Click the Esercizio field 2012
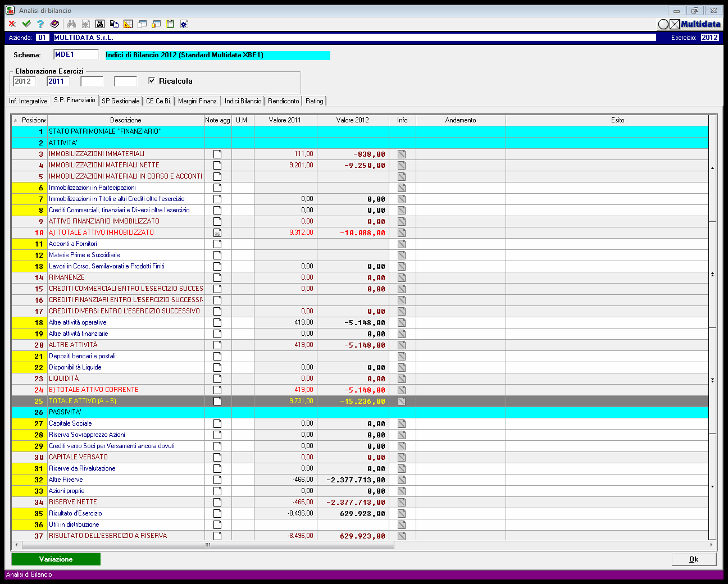Viewport: 728px width, 584px height. tap(709, 38)
